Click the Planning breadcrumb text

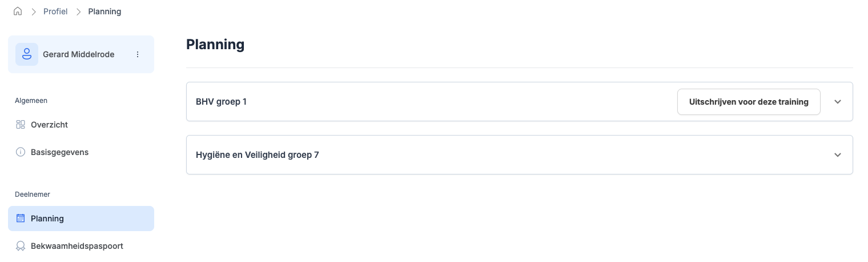pos(105,11)
